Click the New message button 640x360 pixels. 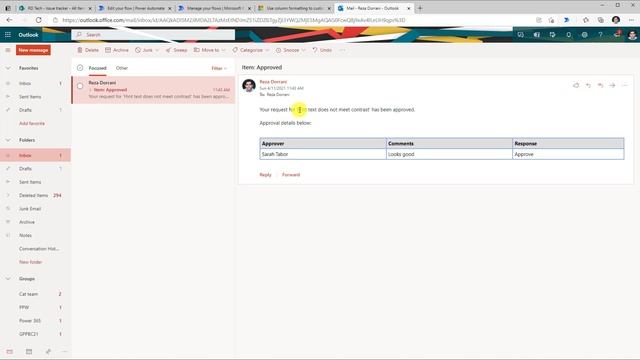click(33, 50)
